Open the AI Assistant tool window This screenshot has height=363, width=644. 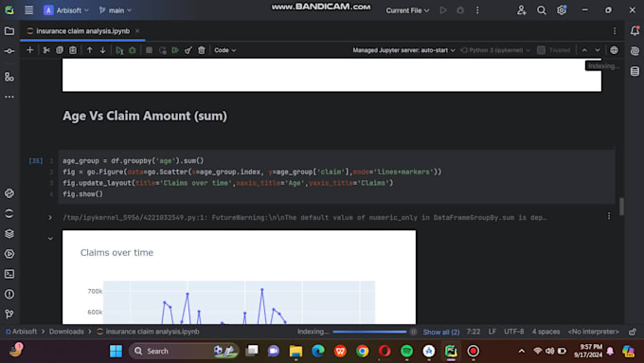[x=635, y=51]
